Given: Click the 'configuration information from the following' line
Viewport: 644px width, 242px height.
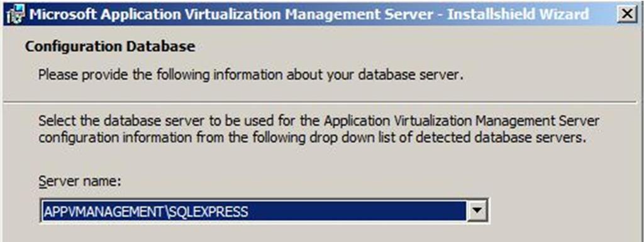Looking at the screenshot, I should tap(311, 137).
